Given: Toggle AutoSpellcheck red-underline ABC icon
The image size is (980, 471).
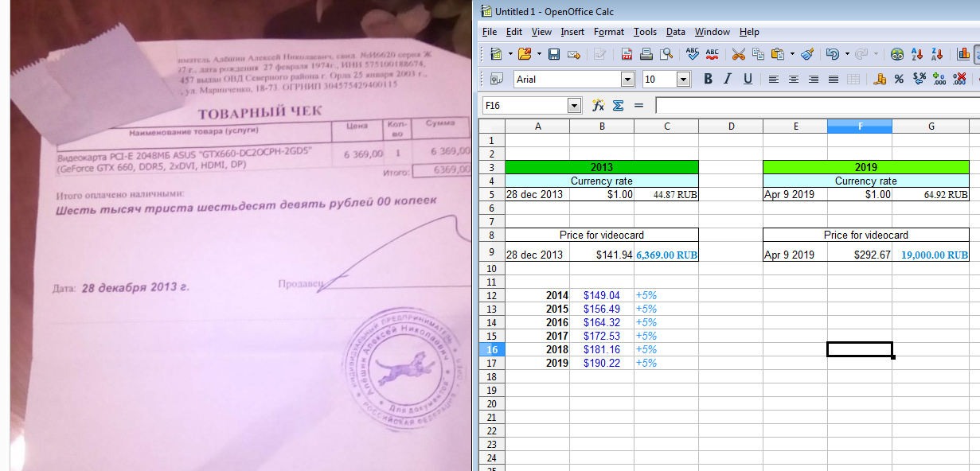Looking at the screenshot, I should 712,55.
